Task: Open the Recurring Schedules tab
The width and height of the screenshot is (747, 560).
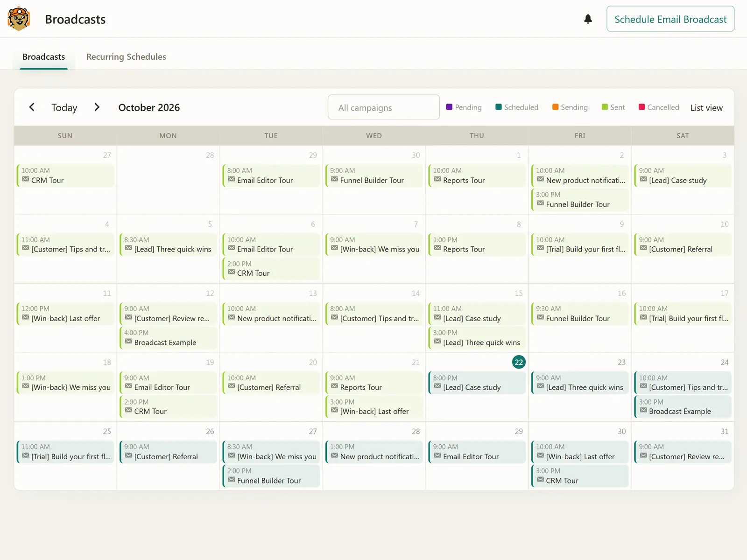Action: pyautogui.click(x=126, y=57)
